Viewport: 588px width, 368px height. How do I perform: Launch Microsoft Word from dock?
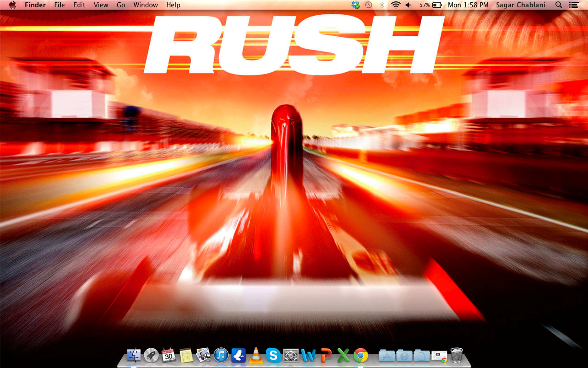[x=308, y=355]
